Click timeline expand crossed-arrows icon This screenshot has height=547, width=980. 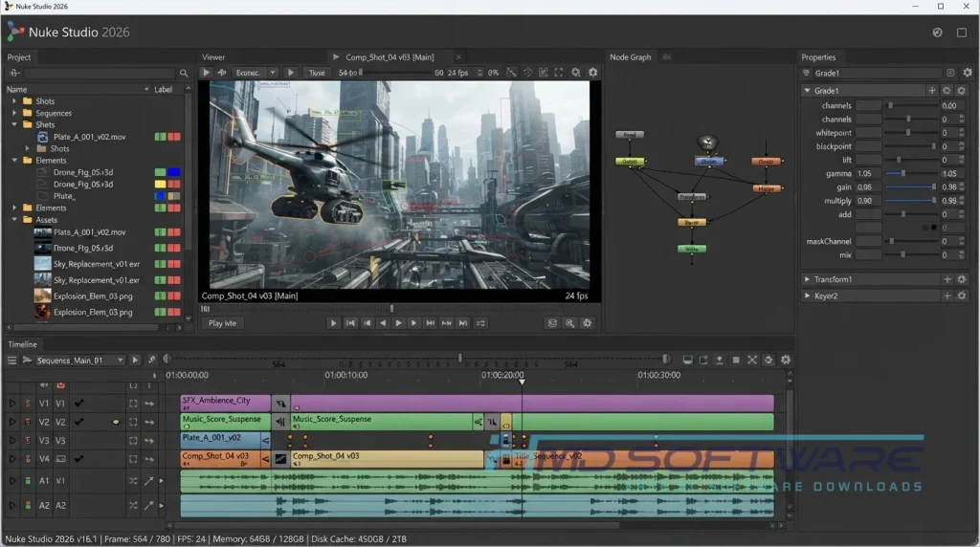pos(752,360)
